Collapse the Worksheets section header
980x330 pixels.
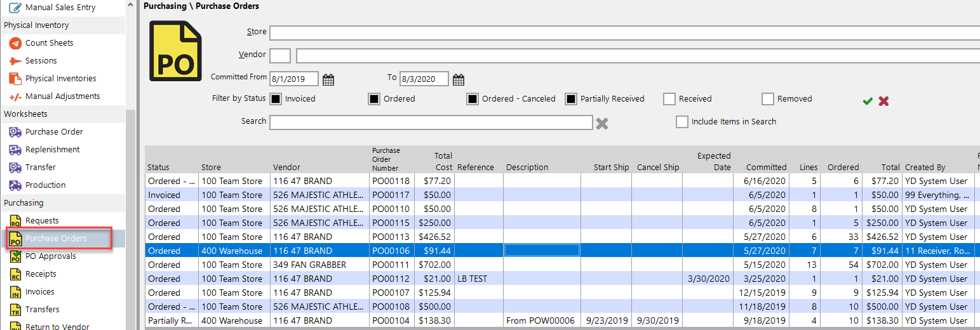pos(63,114)
